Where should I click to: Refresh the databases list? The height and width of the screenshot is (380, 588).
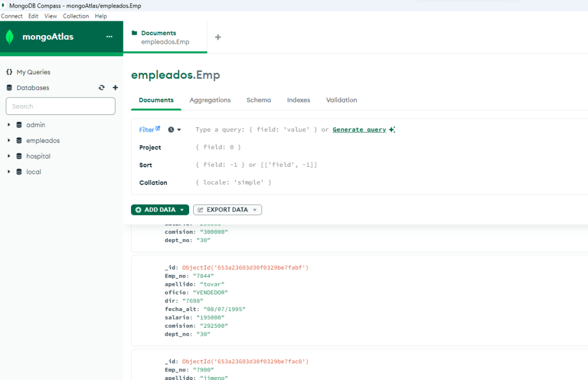point(102,88)
